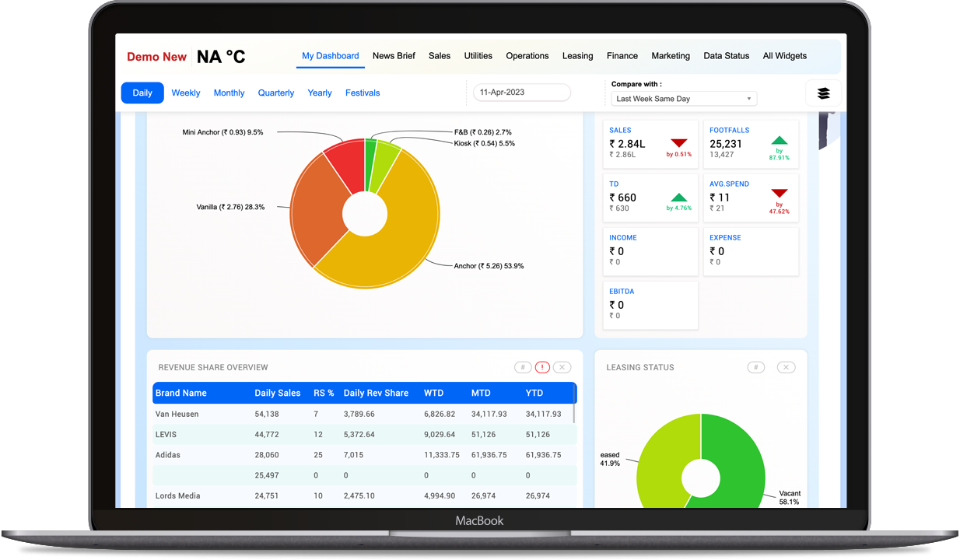Switch to Monthly view
960x560 pixels.
(229, 93)
